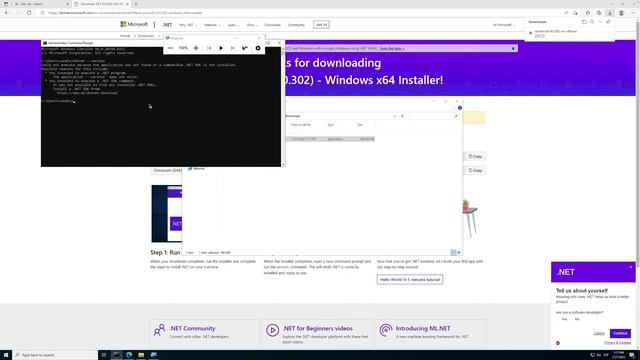
Task: Click the second Copy button
Action: point(475,170)
